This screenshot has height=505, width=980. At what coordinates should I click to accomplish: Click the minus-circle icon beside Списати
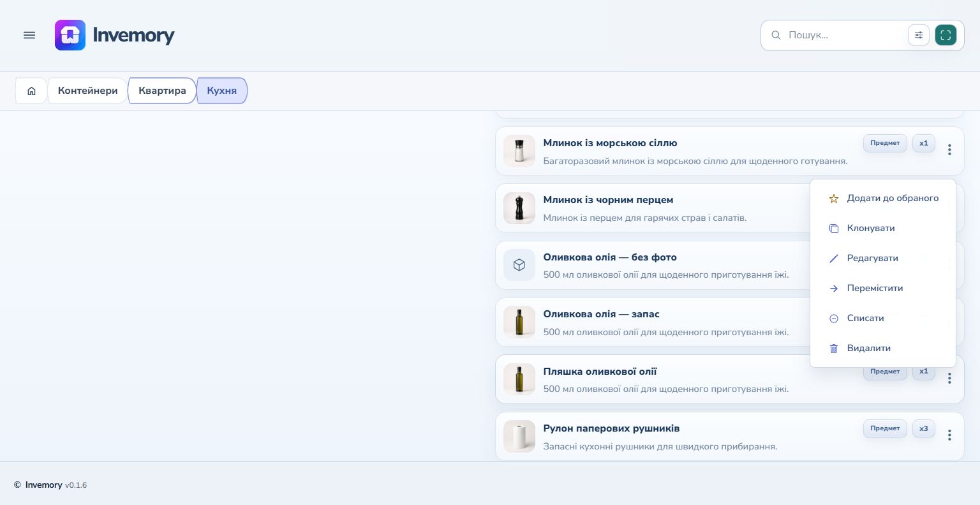833,319
